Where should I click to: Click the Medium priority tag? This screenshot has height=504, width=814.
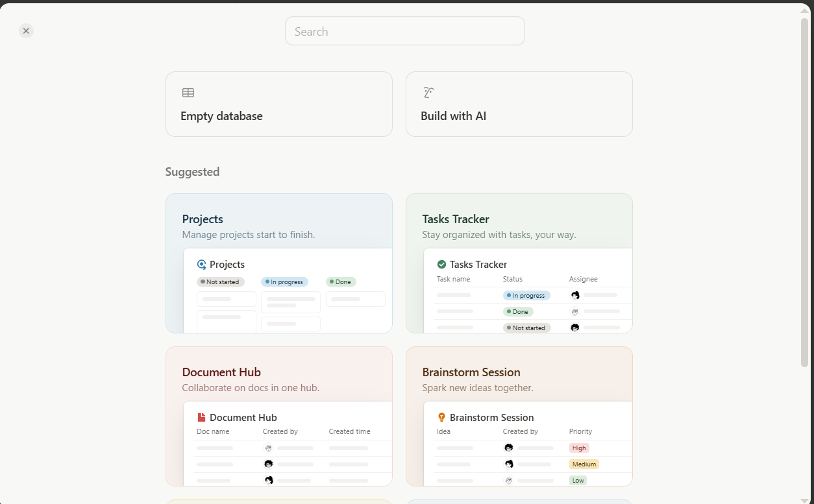[584, 464]
